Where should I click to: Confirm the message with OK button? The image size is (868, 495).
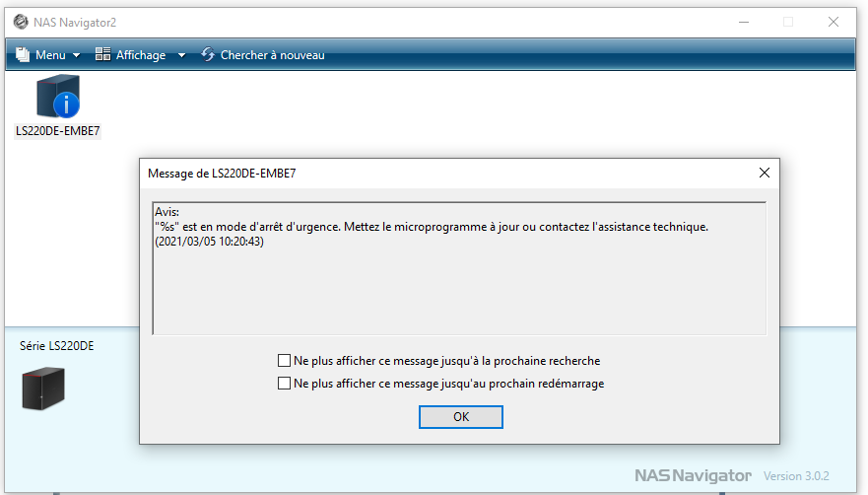tap(461, 417)
